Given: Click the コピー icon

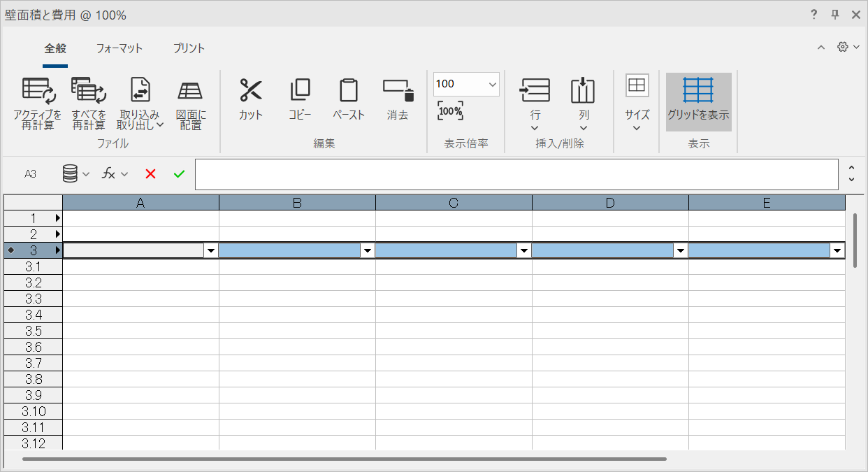Looking at the screenshot, I should click(300, 91).
